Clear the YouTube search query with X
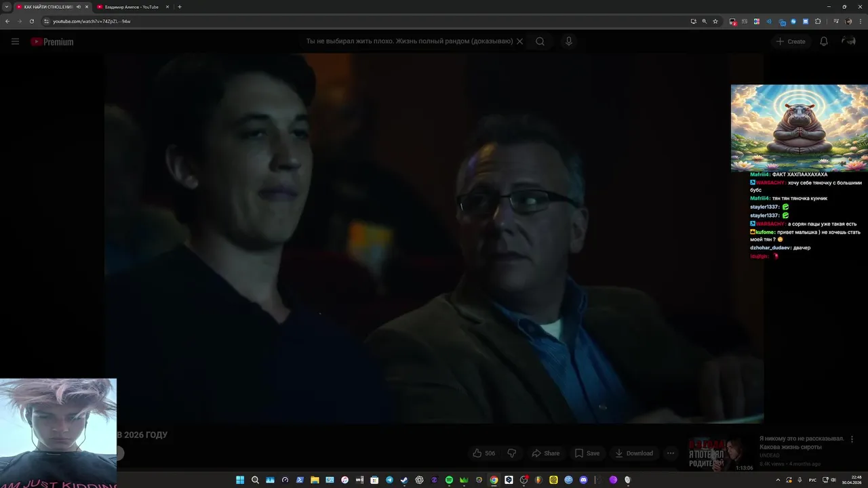Viewport: 868px width, 488px height. point(520,41)
